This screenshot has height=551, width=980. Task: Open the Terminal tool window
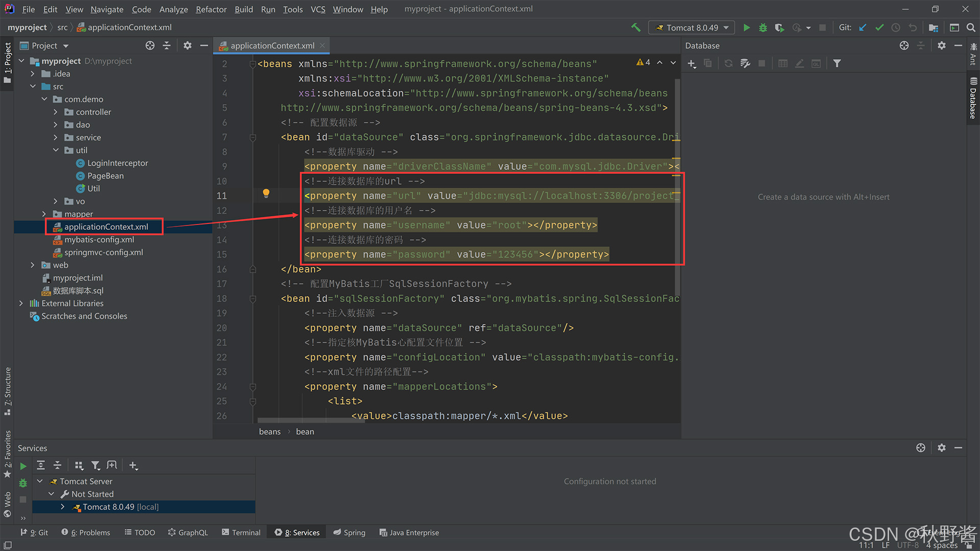pyautogui.click(x=241, y=532)
